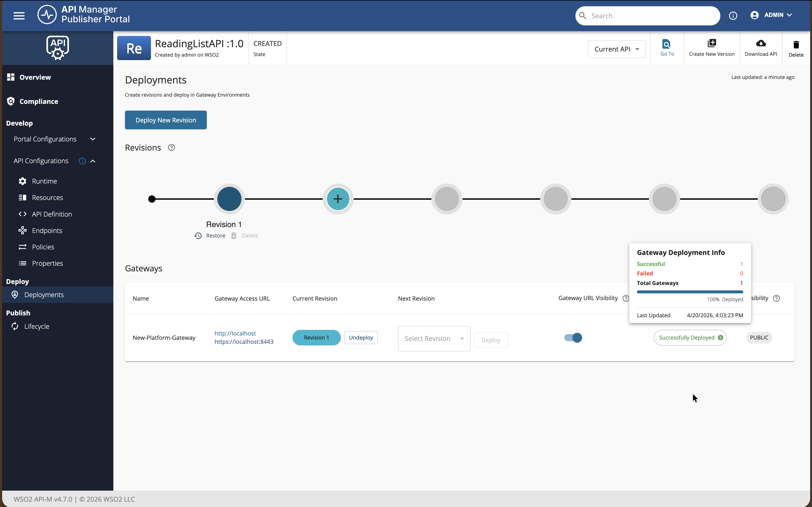Click the search magnifier icon
The image size is (812, 507).
point(583,16)
